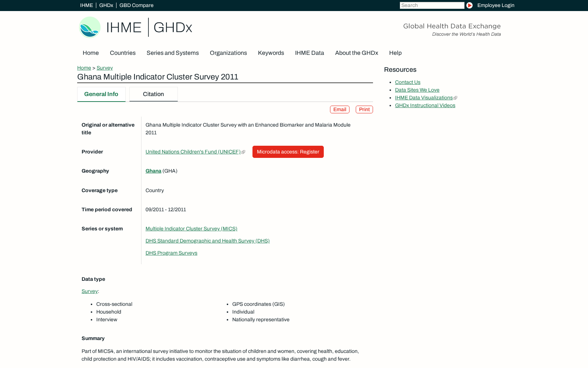Open the Organizations navigation menu
The image size is (588, 368).
point(228,53)
